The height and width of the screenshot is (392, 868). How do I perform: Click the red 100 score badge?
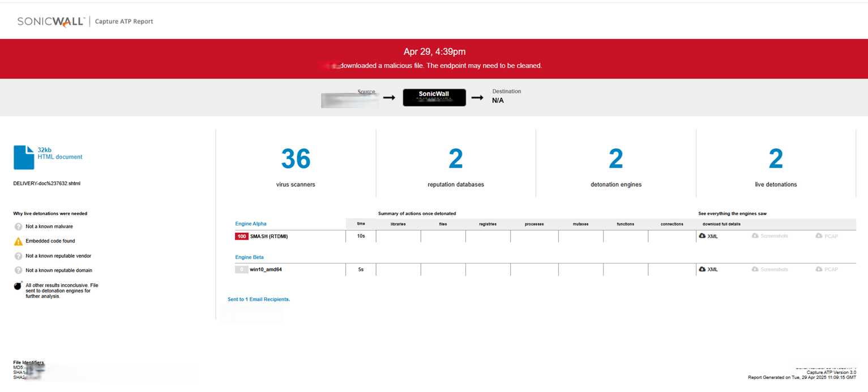coord(242,236)
